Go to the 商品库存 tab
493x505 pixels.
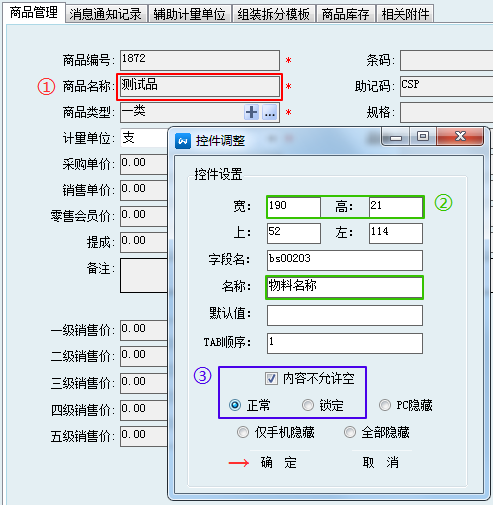[345, 14]
